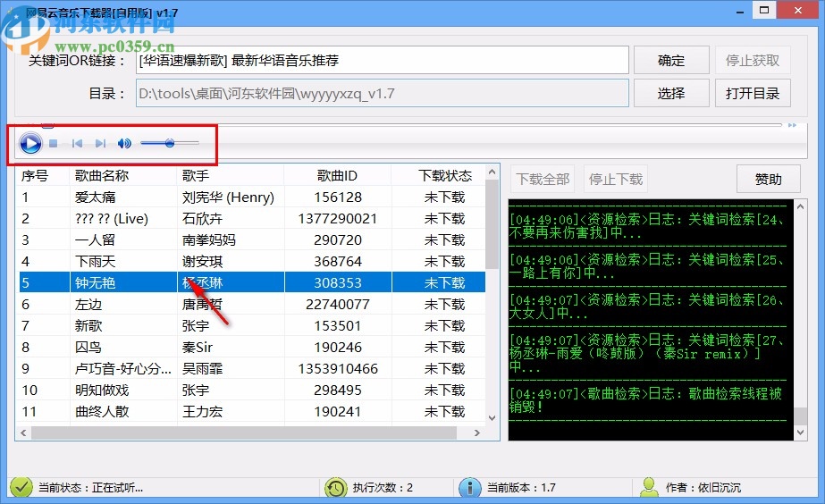825x504 pixels.
Task: Select song row 卢巧音-好心分...
Action: 252,369
